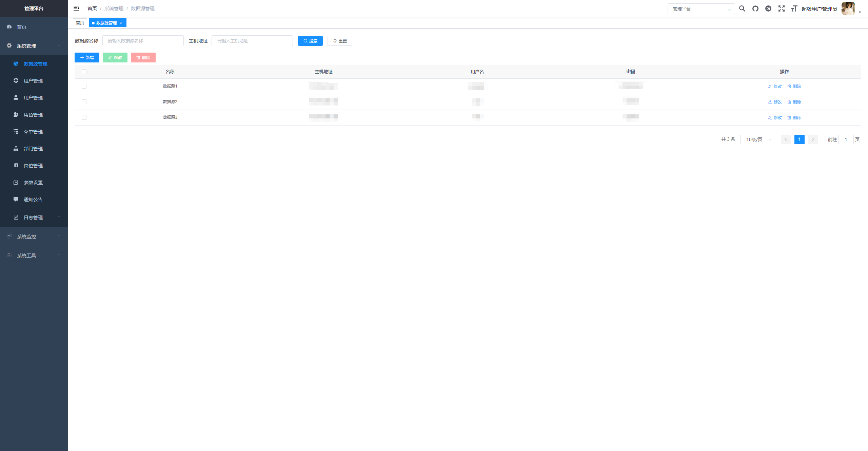Open the 10条/页 page size dropdown
868x451 pixels.
(x=757, y=139)
